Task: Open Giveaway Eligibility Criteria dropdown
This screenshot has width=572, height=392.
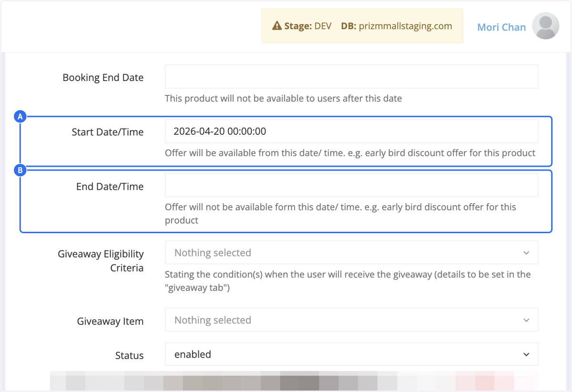Action: pos(351,252)
